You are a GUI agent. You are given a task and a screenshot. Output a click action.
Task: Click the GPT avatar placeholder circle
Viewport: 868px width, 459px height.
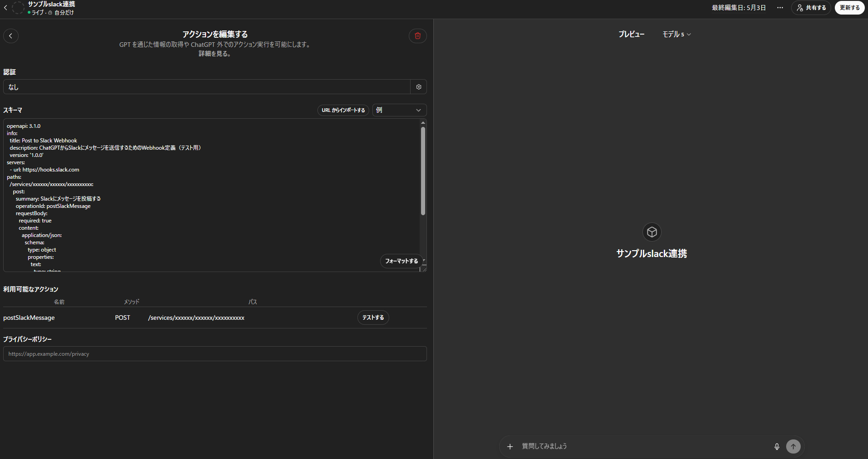[18, 8]
